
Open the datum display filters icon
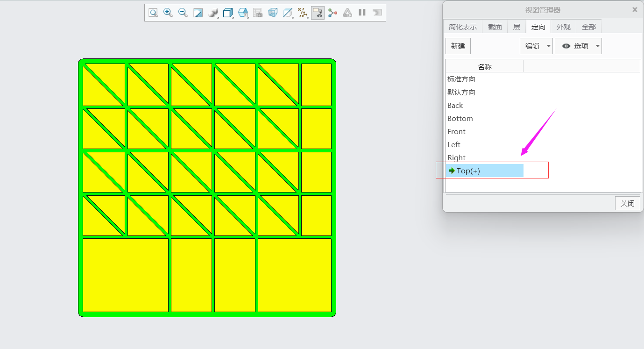[x=303, y=13]
